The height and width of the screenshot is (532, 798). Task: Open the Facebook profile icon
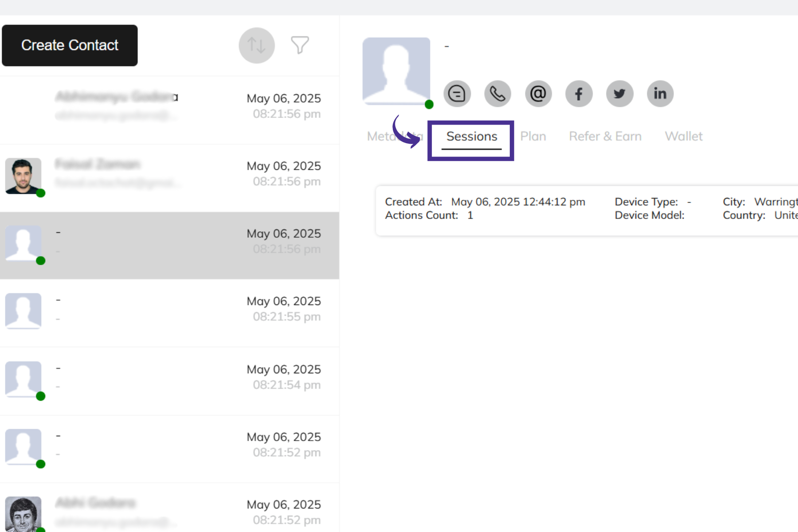[x=579, y=94]
